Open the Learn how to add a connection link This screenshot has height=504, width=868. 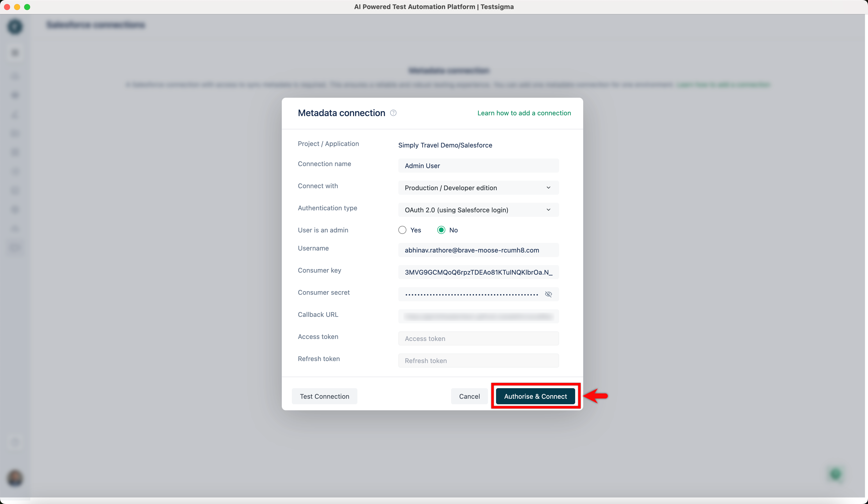coord(524,113)
